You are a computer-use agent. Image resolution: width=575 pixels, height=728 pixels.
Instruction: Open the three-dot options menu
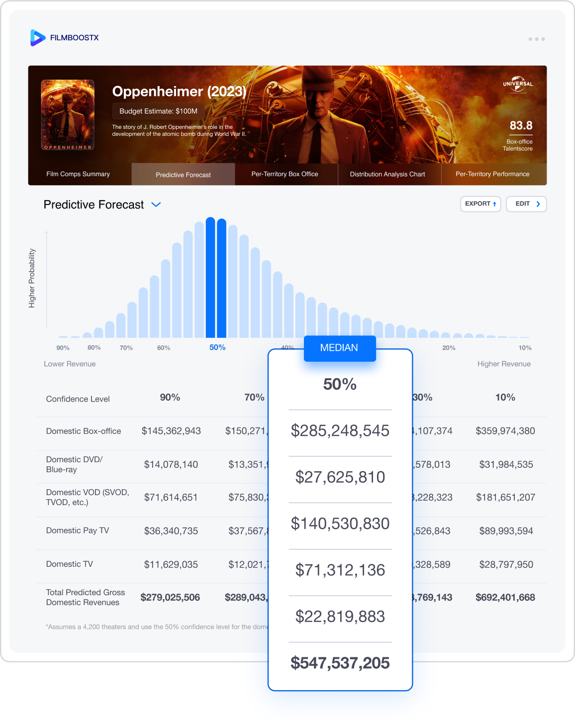[x=536, y=39]
